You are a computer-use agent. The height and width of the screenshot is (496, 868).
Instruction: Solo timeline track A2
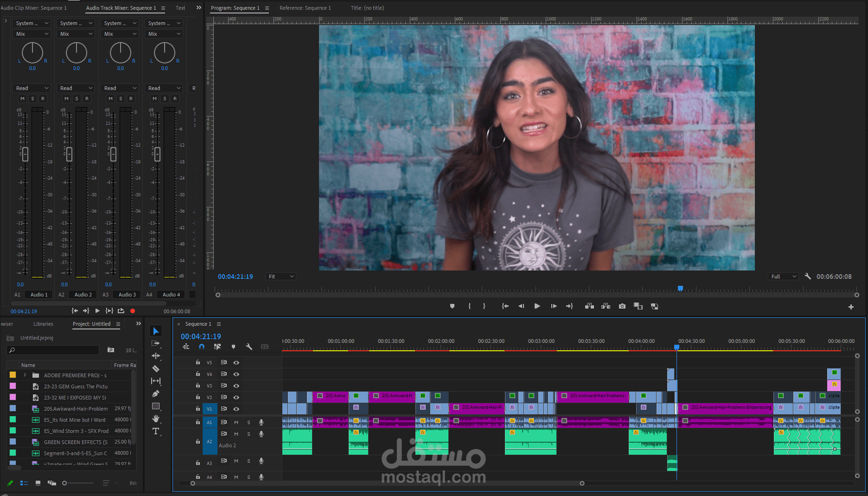(x=249, y=434)
